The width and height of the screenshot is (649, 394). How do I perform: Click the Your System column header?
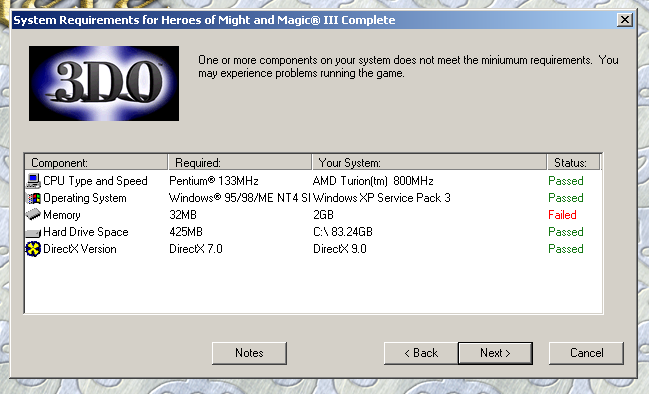tap(429, 162)
